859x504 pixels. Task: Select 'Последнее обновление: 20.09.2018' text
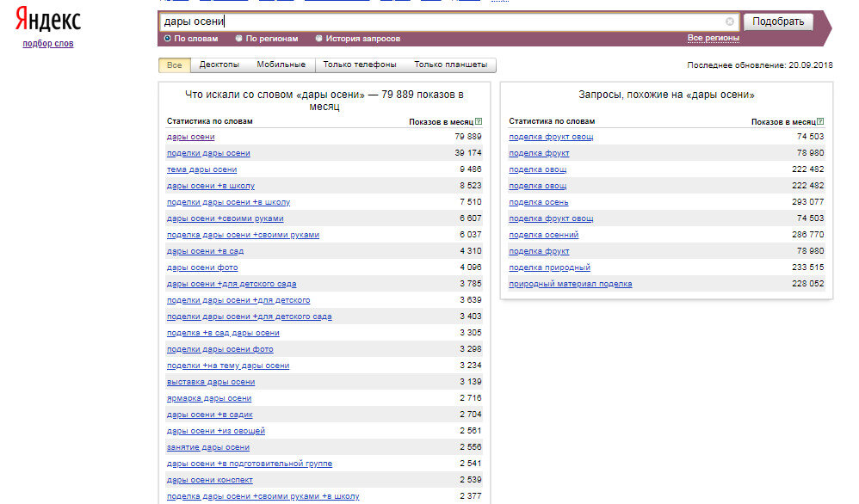760,65
